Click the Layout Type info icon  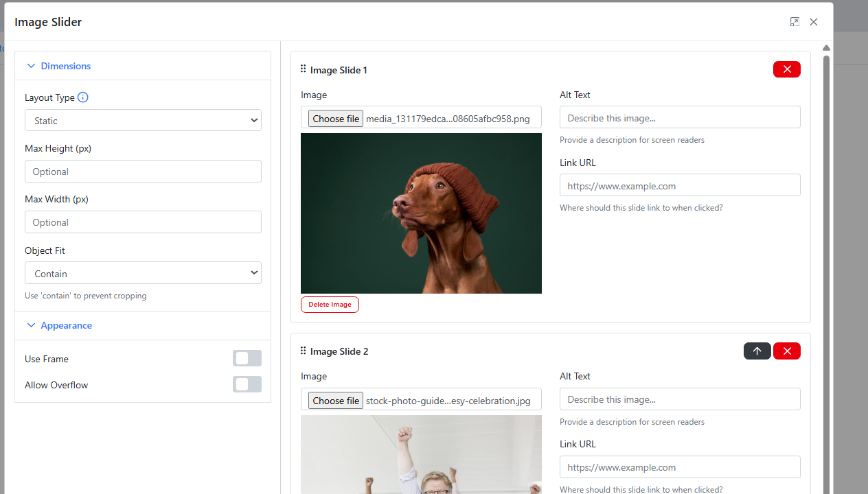(83, 97)
